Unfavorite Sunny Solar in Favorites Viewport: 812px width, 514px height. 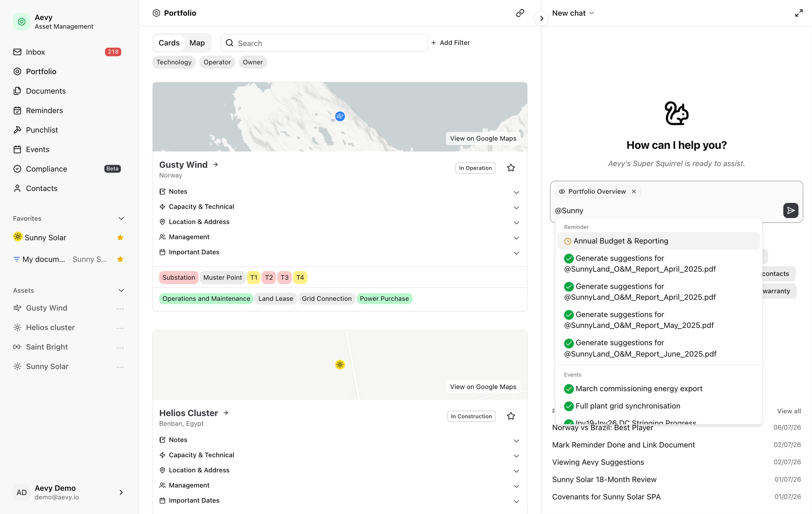point(120,238)
